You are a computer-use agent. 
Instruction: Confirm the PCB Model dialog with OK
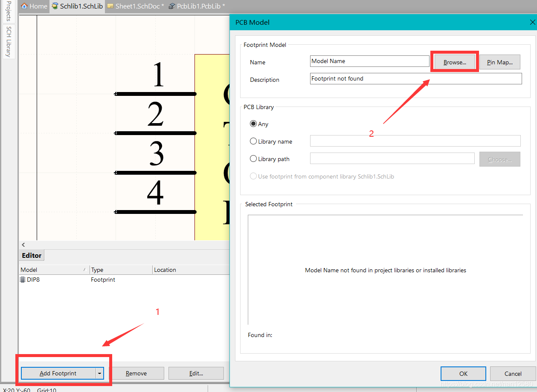[463, 374]
